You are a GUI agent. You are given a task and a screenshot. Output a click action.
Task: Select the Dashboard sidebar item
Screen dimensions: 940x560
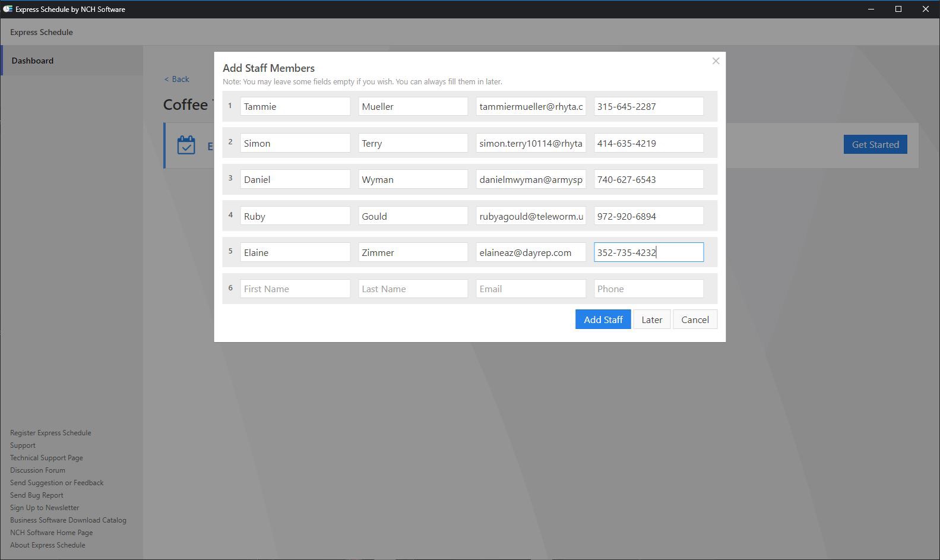(71, 61)
